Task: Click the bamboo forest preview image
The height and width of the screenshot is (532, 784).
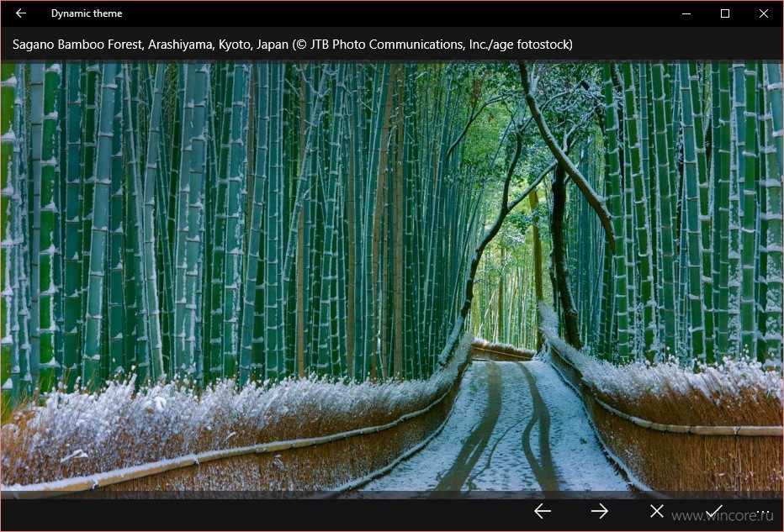Action: (x=392, y=280)
